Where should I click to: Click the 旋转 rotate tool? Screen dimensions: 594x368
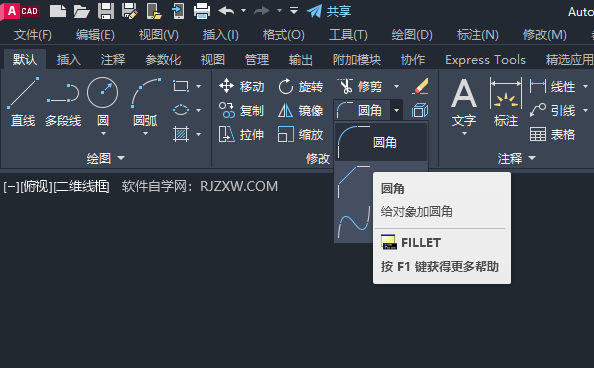(300, 86)
